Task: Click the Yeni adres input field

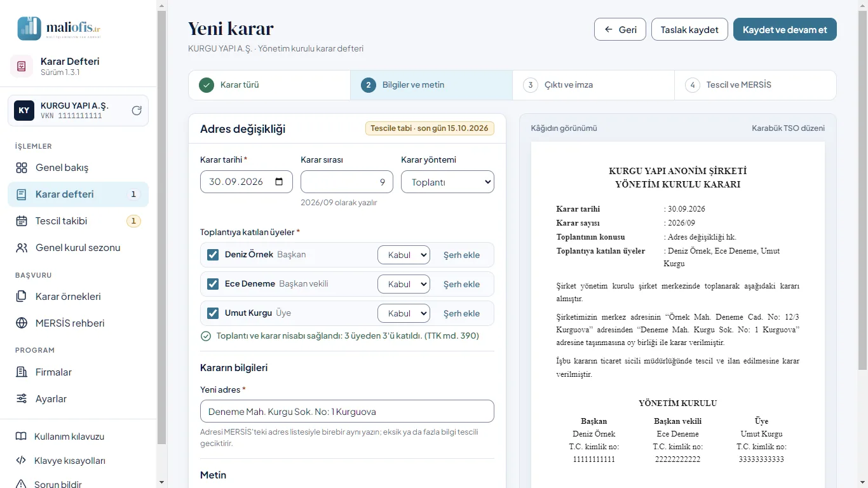Action: (x=347, y=411)
